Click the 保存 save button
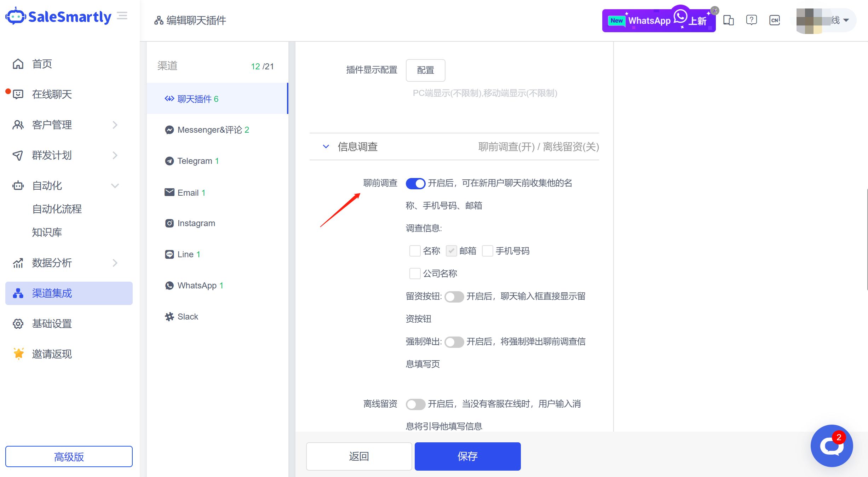Screen dimensions: 868x477 [467, 456]
